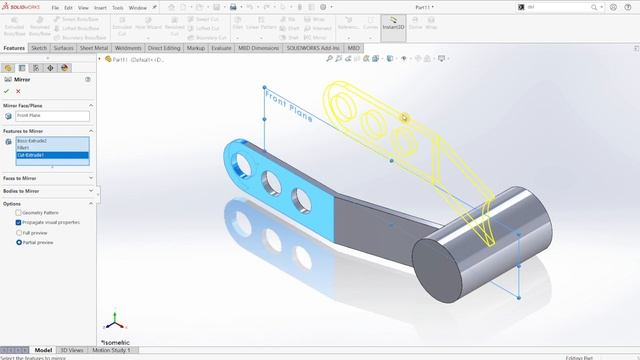
Task: Click the Zoom to Area icon
Action: coord(338,59)
